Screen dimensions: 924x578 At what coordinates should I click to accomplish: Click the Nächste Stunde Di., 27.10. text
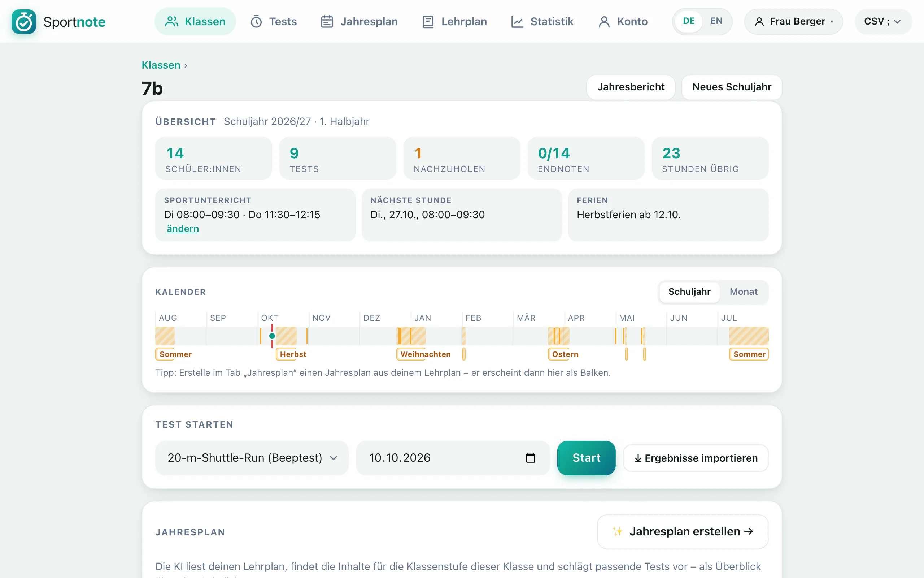click(x=427, y=215)
